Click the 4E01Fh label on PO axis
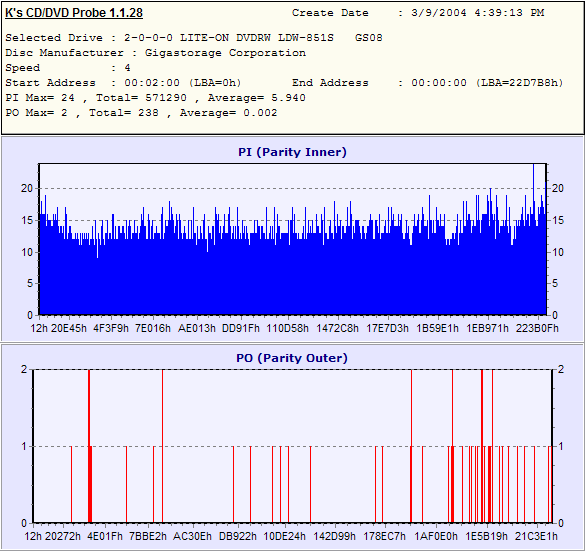The width and height of the screenshot is (585, 551). point(105,536)
